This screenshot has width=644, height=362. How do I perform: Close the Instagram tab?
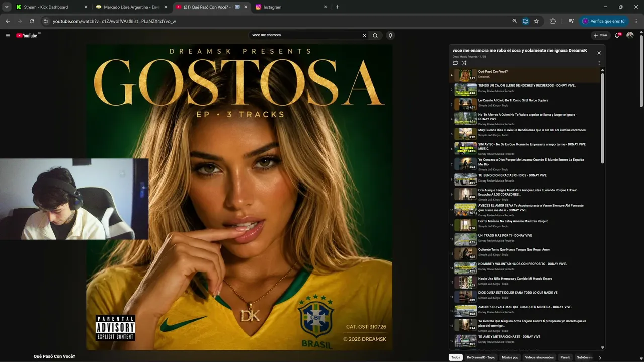[326, 7]
